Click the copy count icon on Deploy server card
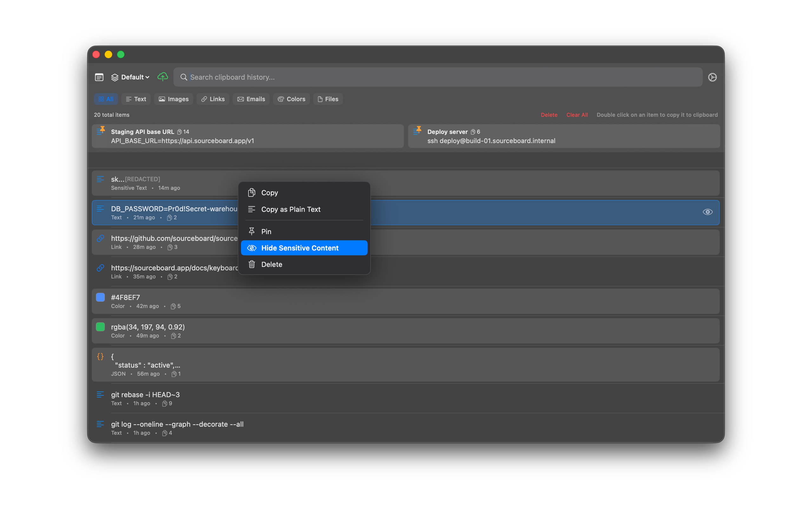Image resolution: width=812 pixels, height=508 pixels. (x=473, y=132)
